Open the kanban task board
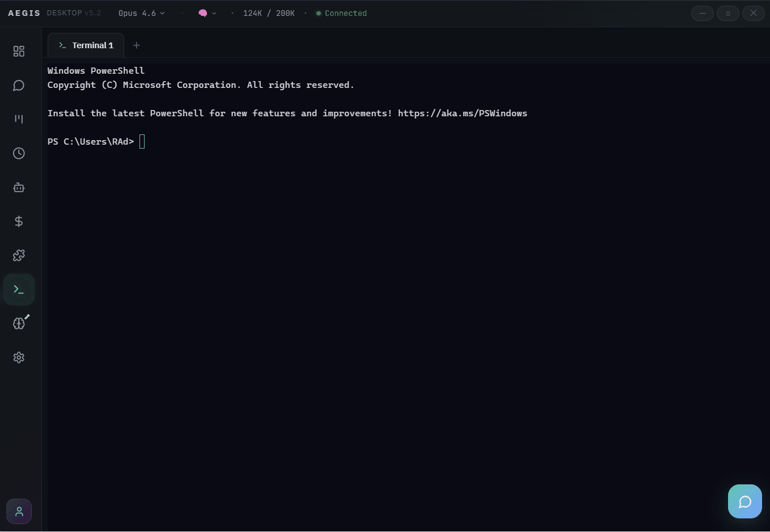Image resolution: width=770 pixels, height=532 pixels. (19, 119)
